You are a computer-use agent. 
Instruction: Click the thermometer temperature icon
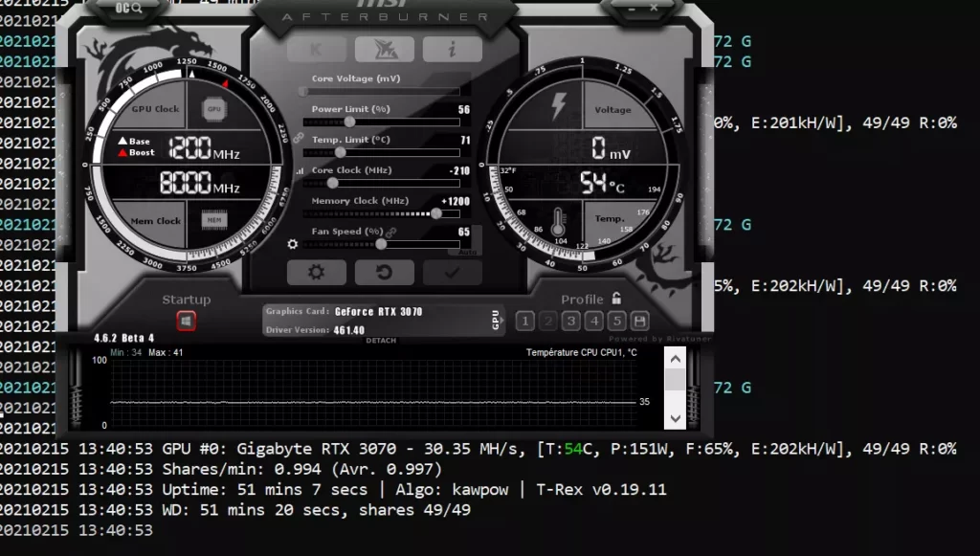[559, 222]
